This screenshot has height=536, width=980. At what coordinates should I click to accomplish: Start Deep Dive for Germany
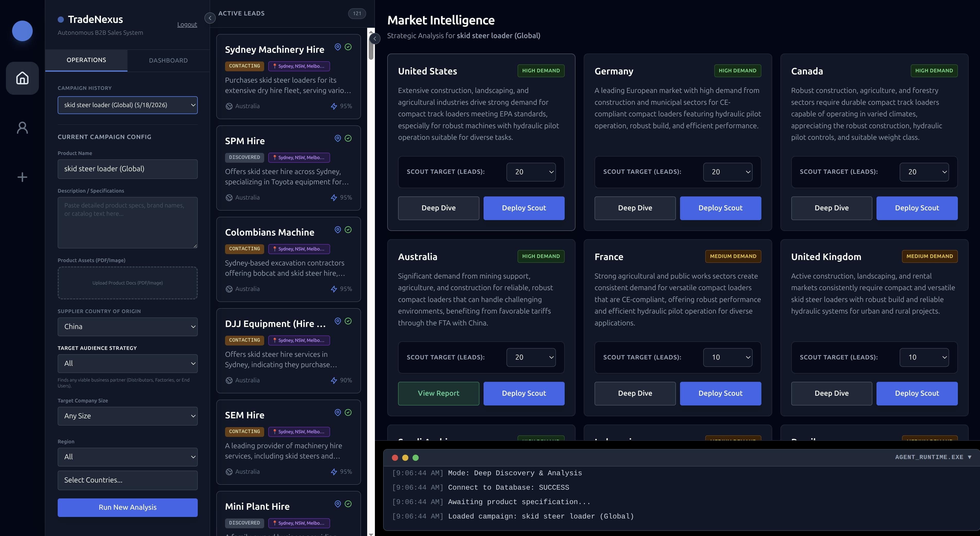click(x=635, y=208)
